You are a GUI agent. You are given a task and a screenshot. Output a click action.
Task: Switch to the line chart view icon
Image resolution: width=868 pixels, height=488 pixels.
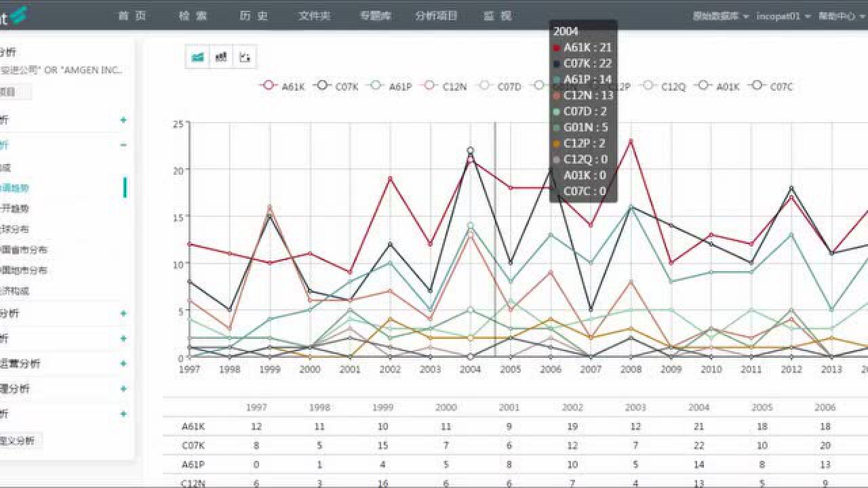tap(198, 57)
